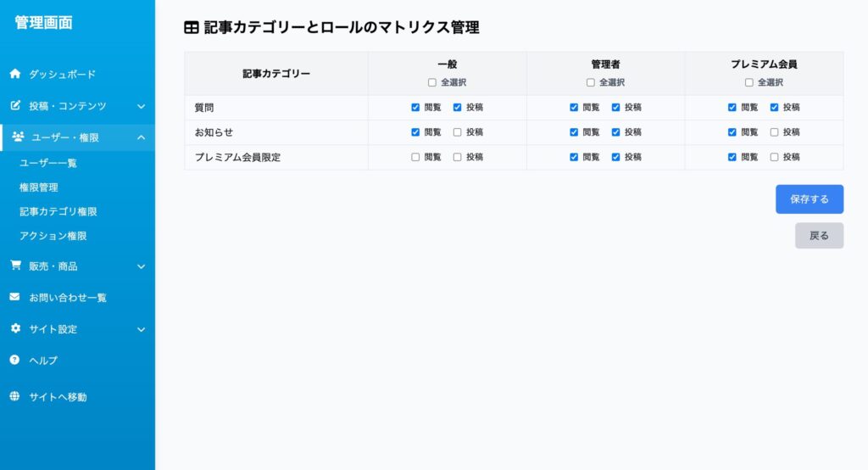
Task: Open the 権限管理 submenu item
Action: (39, 187)
